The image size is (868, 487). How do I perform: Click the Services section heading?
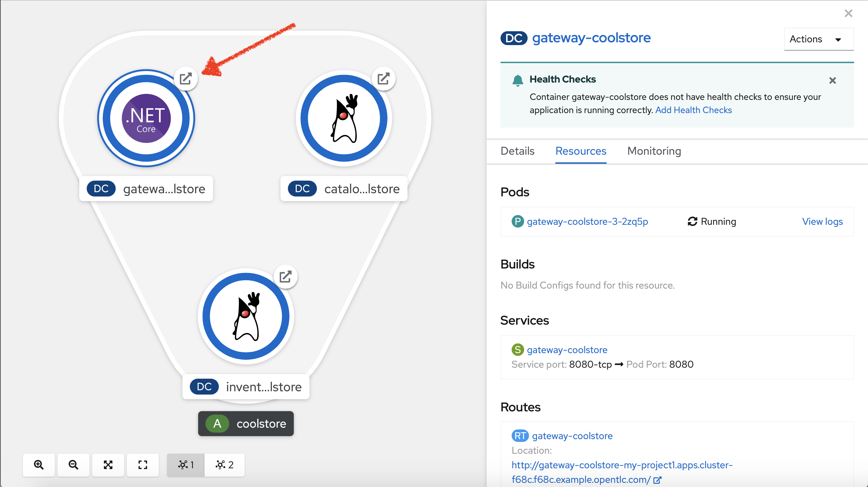(x=524, y=321)
